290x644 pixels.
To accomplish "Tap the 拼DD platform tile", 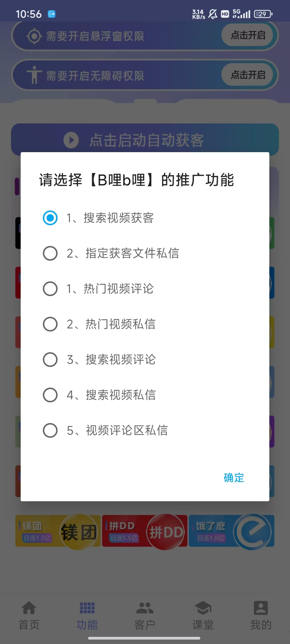I will pyautogui.click(x=145, y=531).
